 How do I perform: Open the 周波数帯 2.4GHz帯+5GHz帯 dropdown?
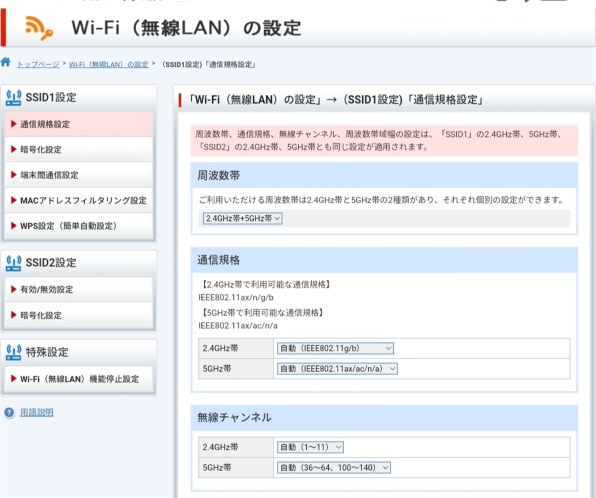[x=243, y=218]
